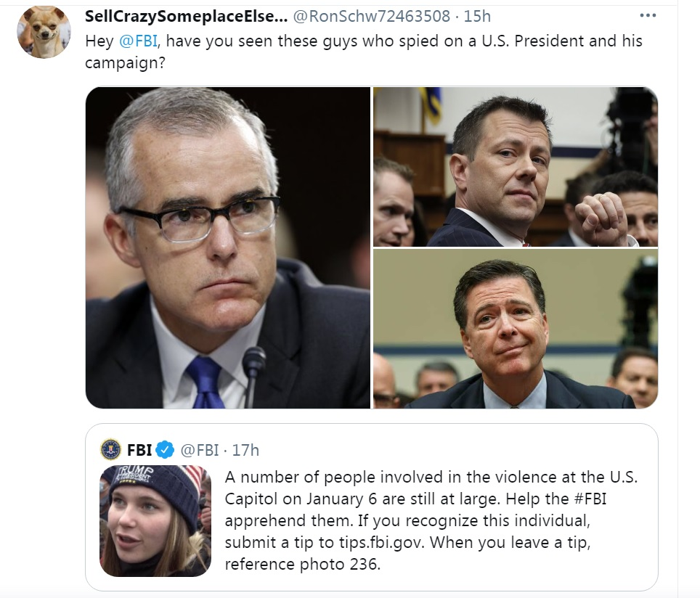The width and height of the screenshot is (700, 598).
Task: Open the SellCrazySomeplaceElse profile name
Action: point(185,17)
